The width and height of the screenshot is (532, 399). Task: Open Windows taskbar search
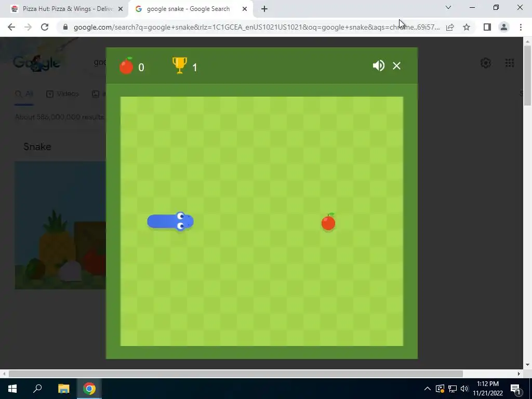click(37, 389)
